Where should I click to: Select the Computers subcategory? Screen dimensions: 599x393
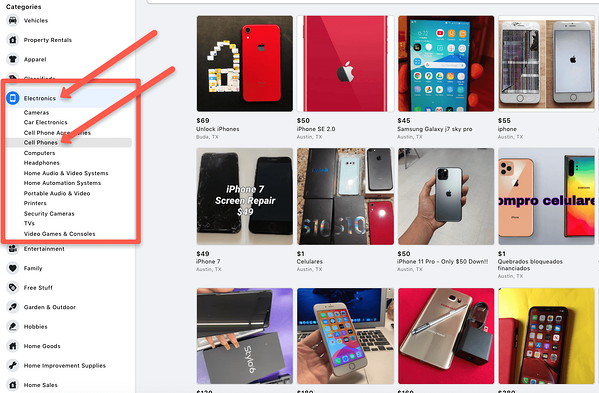[39, 153]
